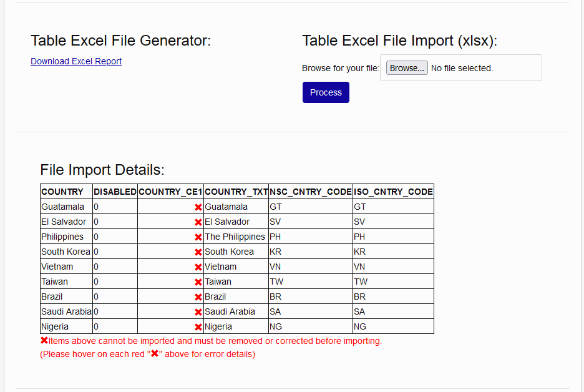Click the red X error icon for Nigeria
584x392 pixels.
coord(198,326)
